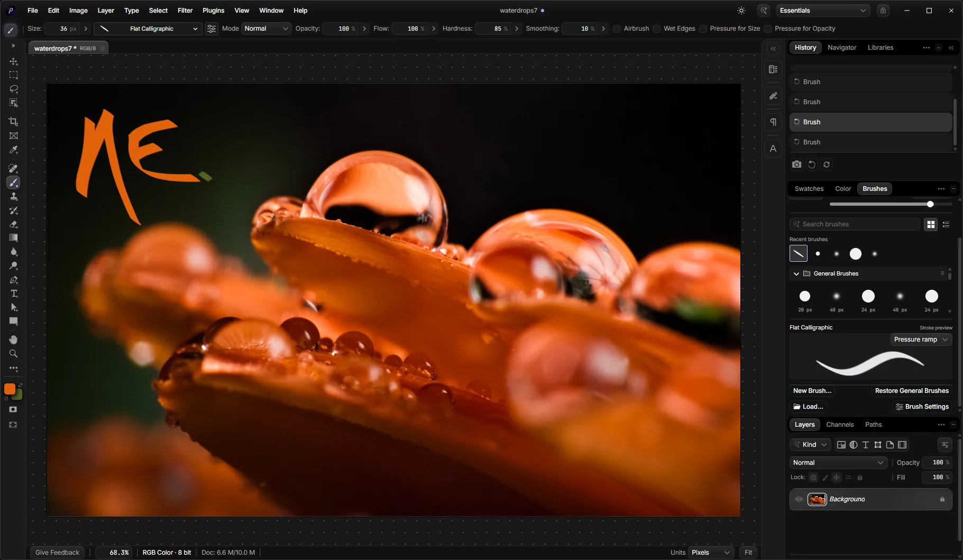Select the Hand tool

coord(14,339)
